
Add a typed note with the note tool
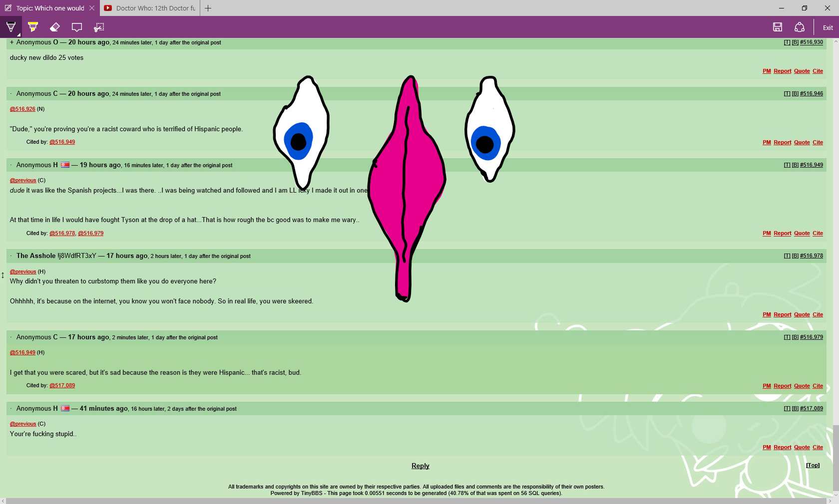click(77, 27)
